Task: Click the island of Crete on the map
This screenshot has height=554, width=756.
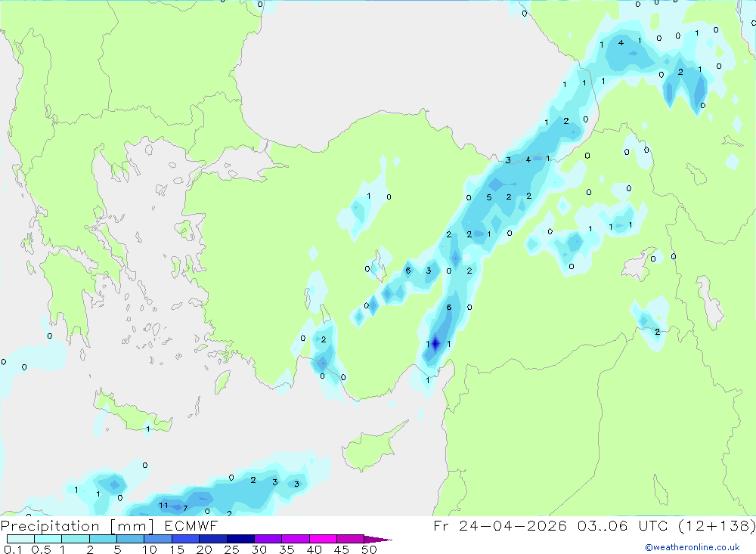Action: pos(134,413)
